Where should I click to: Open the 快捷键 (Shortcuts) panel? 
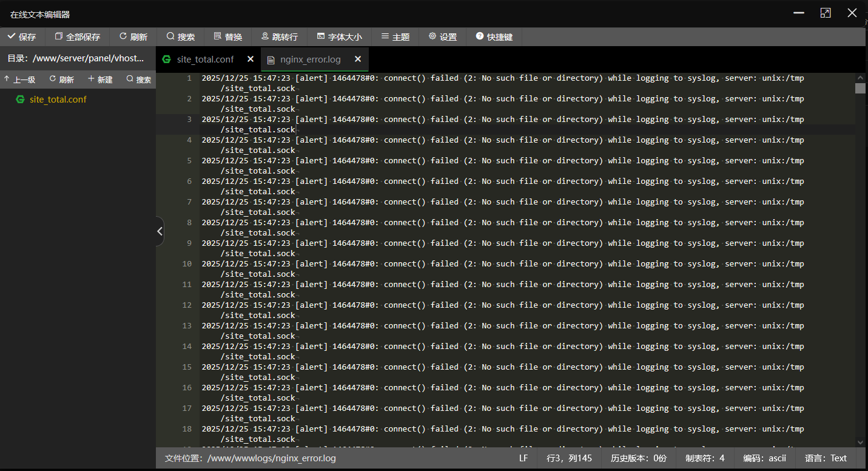coord(494,36)
